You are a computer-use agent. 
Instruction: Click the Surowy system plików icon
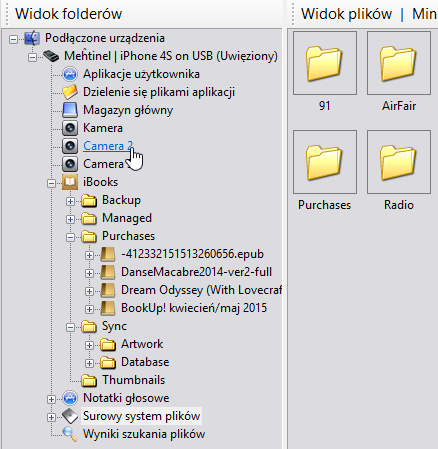(x=70, y=416)
